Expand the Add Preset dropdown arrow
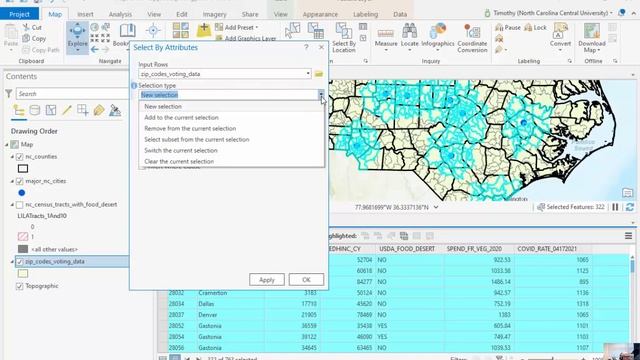The width and height of the screenshot is (640, 360). pyautogui.click(x=257, y=27)
